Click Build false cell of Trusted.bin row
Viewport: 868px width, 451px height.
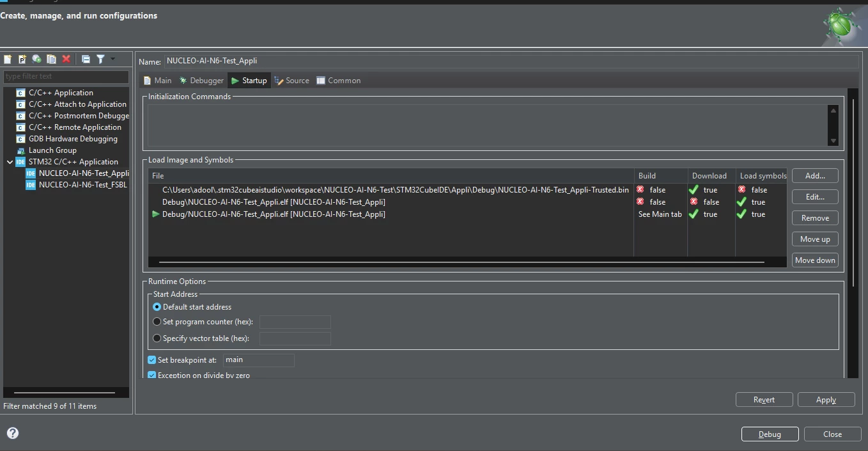(660, 190)
